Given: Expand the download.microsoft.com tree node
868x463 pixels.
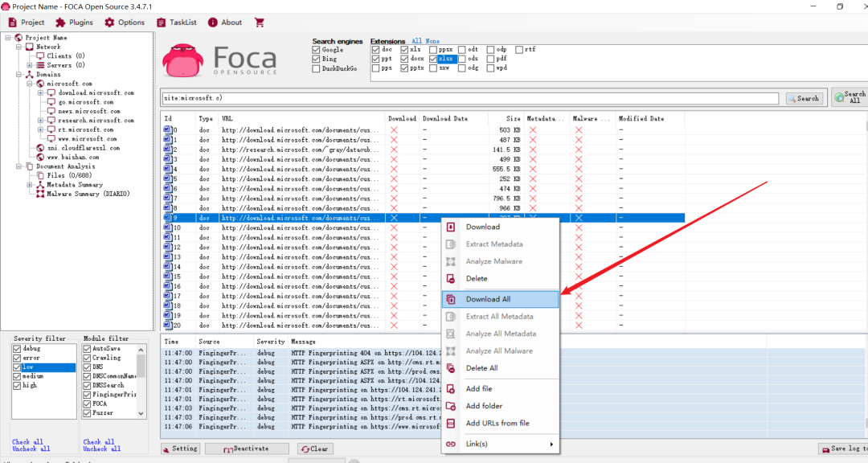Looking at the screenshot, I should click(40, 93).
